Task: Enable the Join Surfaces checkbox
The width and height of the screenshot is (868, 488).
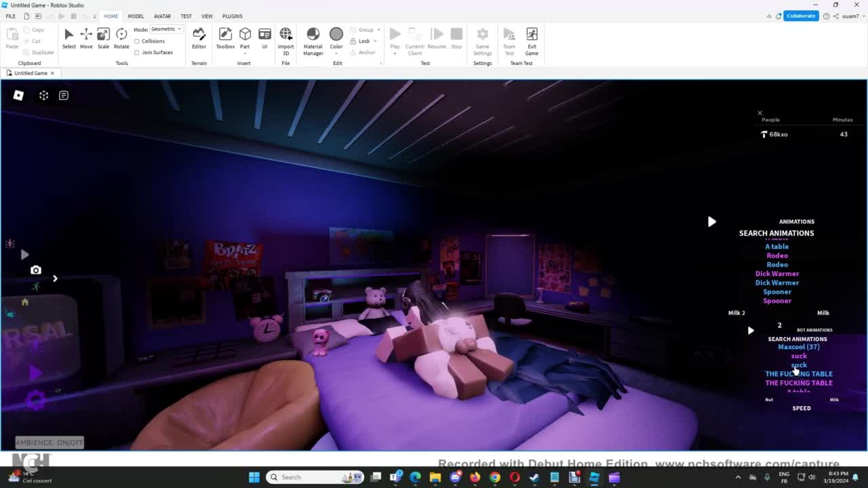Action: pyautogui.click(x=137, y=52)
